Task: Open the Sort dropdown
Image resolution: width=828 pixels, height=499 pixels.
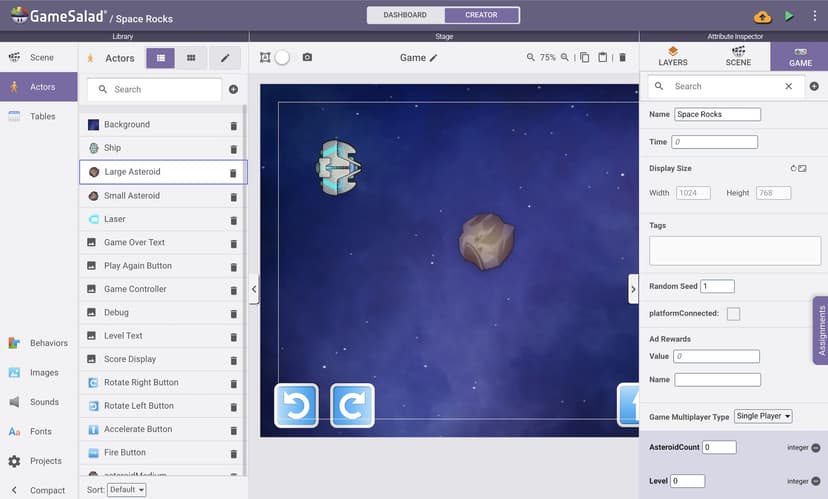Action: [127, 489]
